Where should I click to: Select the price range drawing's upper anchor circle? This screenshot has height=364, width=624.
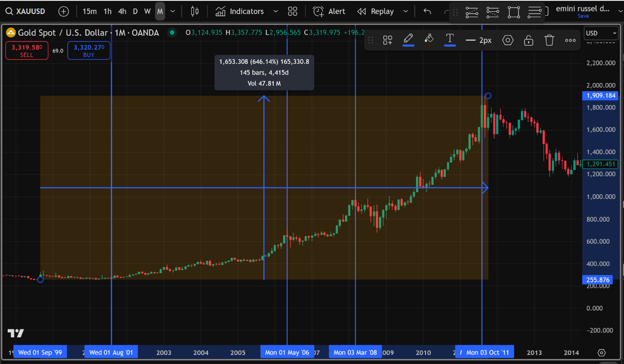[488, 96]
